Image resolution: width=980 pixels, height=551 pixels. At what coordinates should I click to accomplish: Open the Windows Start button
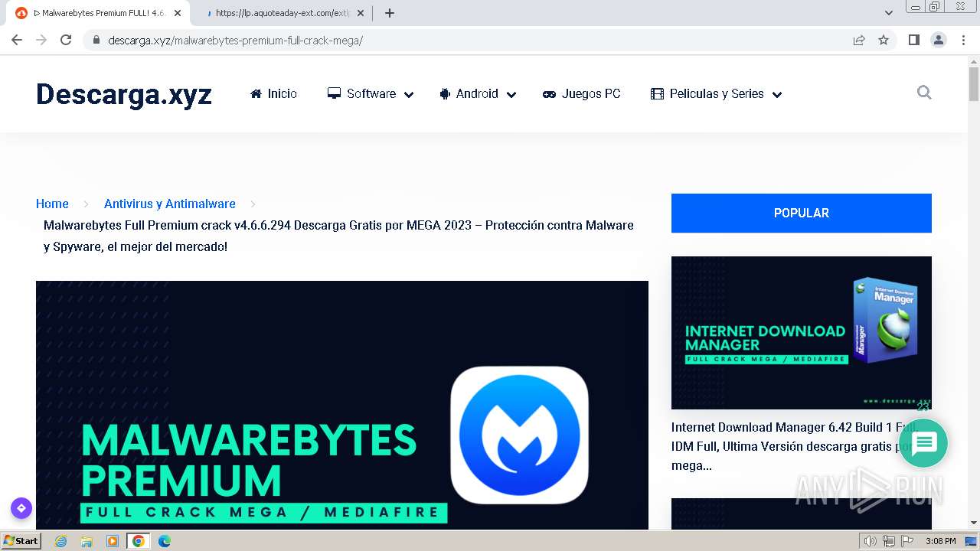[21, 541]
